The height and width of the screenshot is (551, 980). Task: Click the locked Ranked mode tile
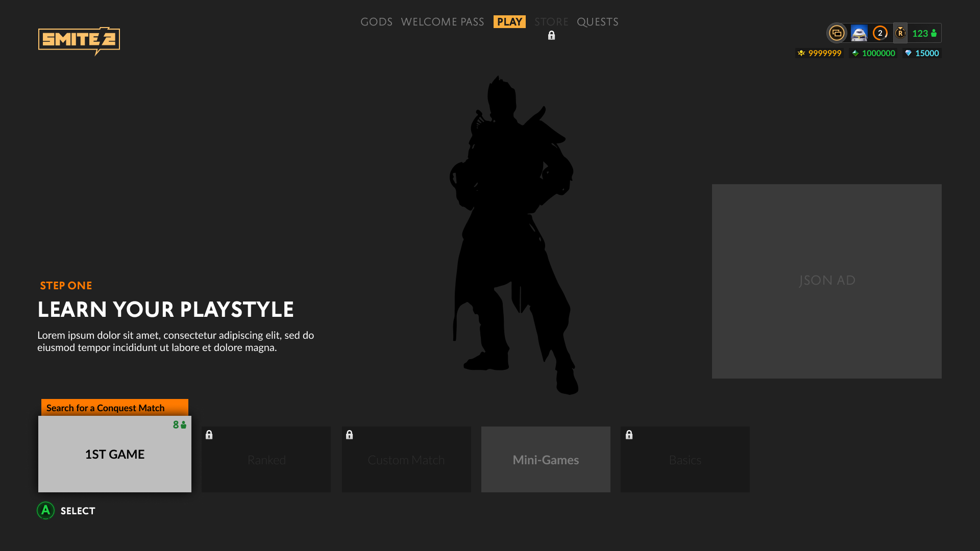pyautogui.click(x=266, y=460)
